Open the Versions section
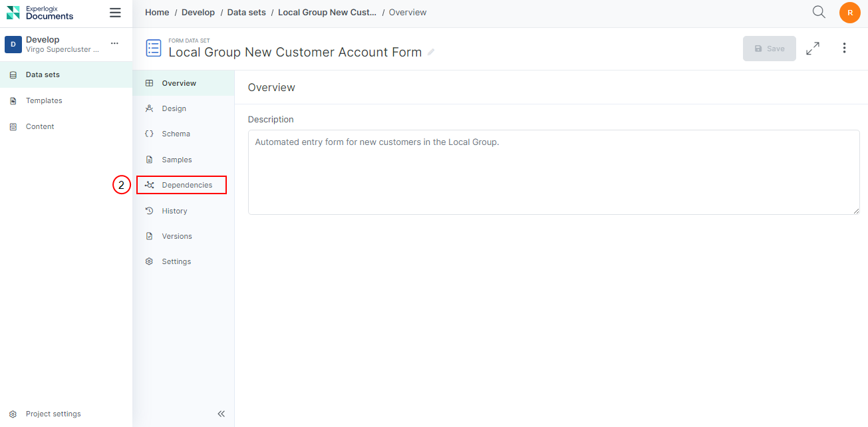This screenshot has height=427, width=868. (176, 236)
